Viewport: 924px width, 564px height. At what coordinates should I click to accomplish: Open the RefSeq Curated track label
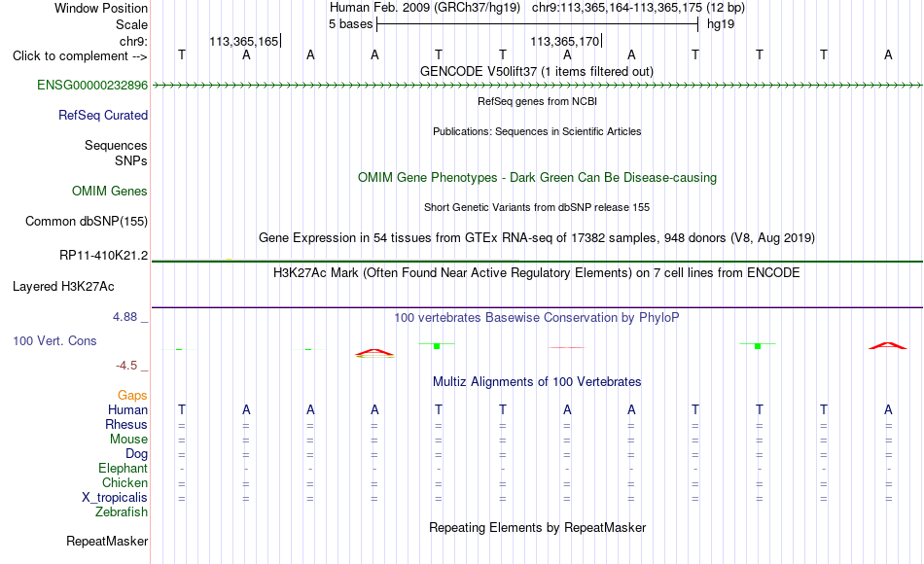[x=102, y=115]
